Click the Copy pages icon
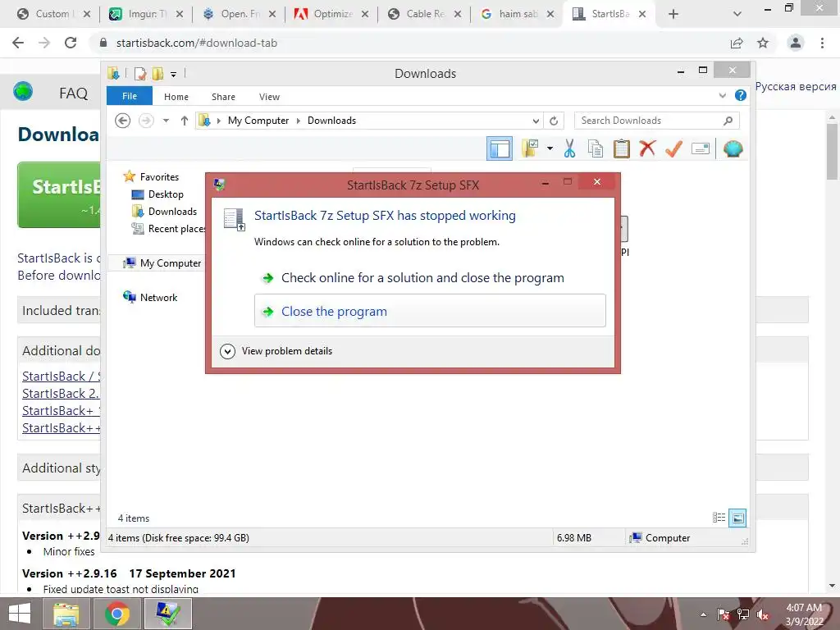The image size is (840, 630). (x=596, y=148)
